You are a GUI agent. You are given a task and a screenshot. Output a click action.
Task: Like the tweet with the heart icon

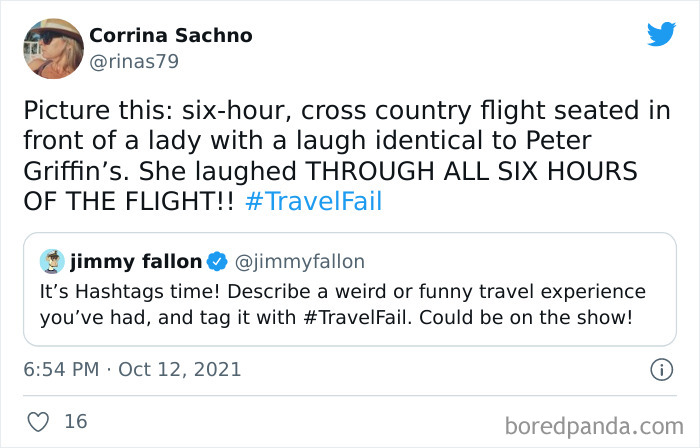40,421
